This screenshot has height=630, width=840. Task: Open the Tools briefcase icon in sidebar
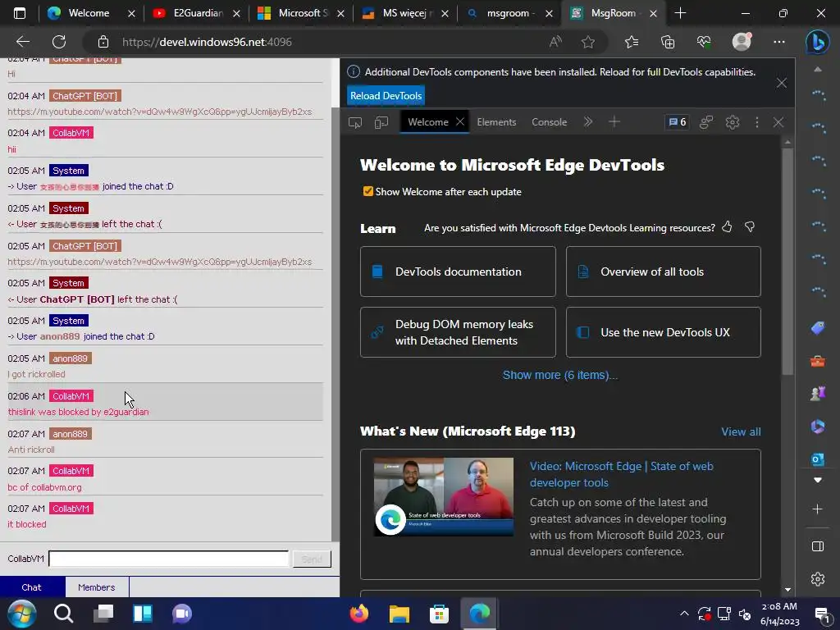click(x=818, y=361)
